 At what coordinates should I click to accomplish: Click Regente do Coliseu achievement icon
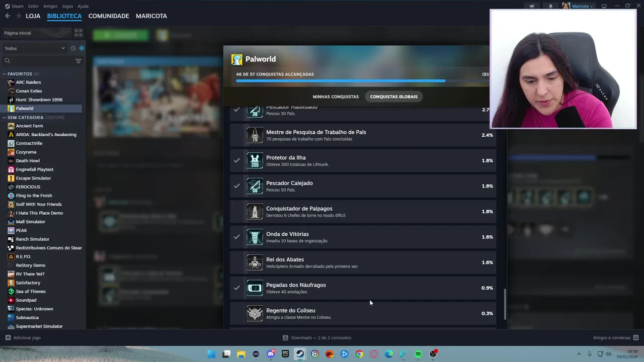(255, 313)
